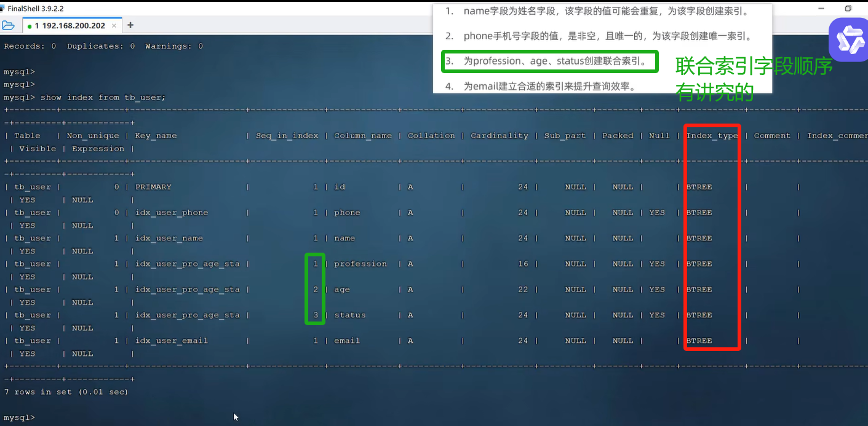This screenshot has width=868, height=426.
Task: Click the '7 rows in set (0.01 sec)' line
Action: coord(66,392)
